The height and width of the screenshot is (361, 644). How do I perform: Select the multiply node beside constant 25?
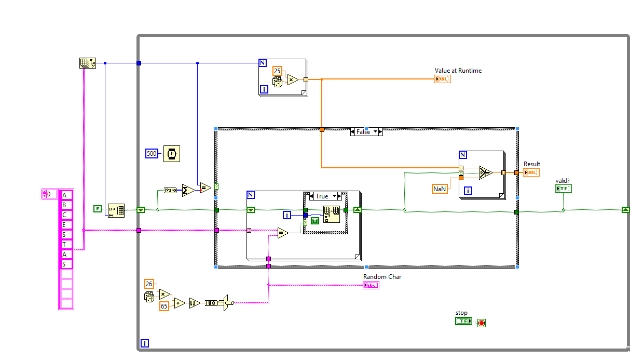coord(293,79)
